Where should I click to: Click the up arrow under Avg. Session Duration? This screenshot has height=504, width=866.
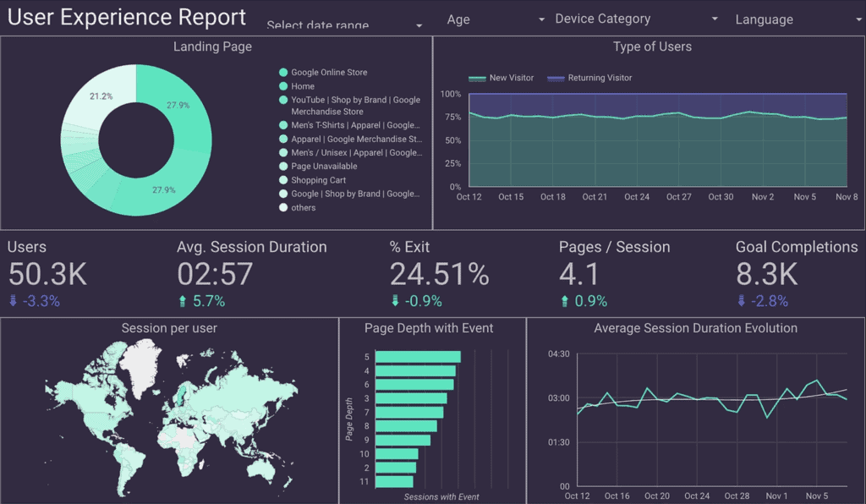(x=183, y=301)
